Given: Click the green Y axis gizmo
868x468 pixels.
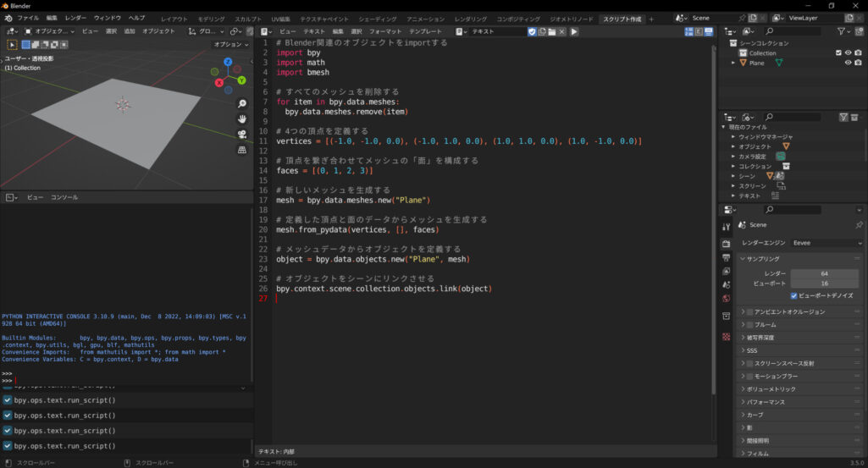Looking at the screenshot, I should [x=242, y=80].
